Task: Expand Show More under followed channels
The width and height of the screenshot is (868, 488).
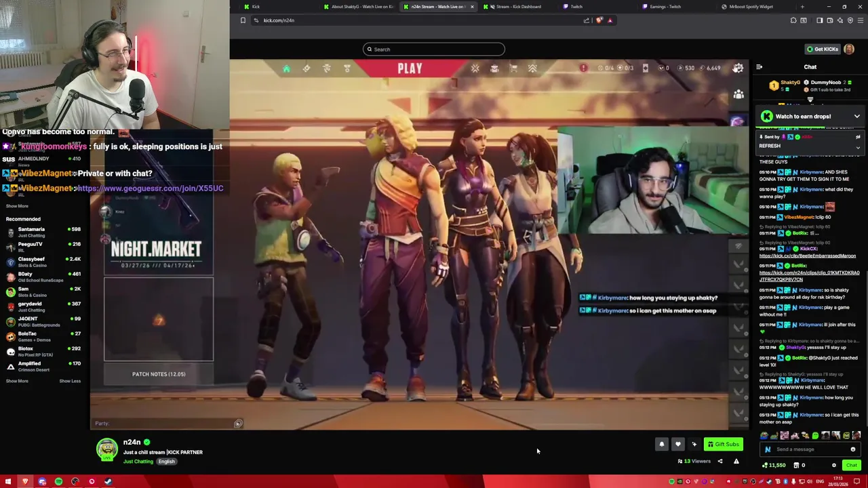Action: tap(17, 206)
